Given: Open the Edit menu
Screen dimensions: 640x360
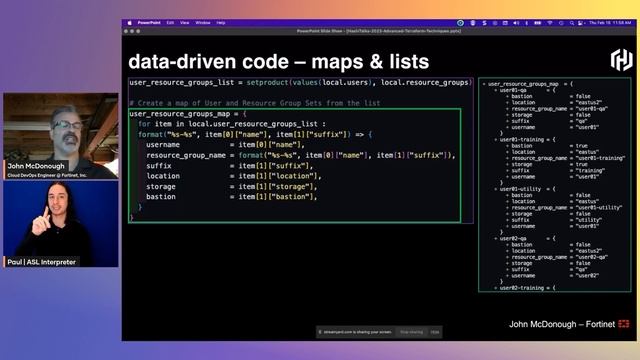Looking at the screenshot, I should point(170,23).
